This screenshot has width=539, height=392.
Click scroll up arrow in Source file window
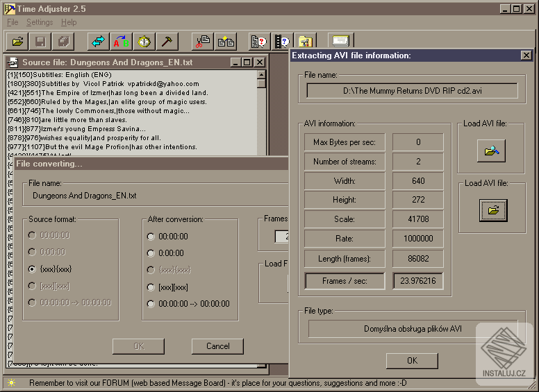click(261, 74)
